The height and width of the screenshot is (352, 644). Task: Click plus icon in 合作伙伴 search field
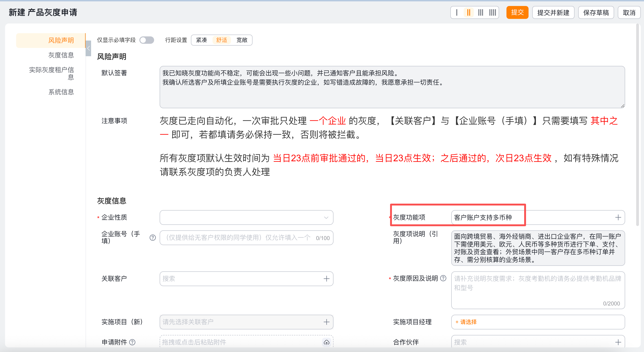click(x=618, y=342)
